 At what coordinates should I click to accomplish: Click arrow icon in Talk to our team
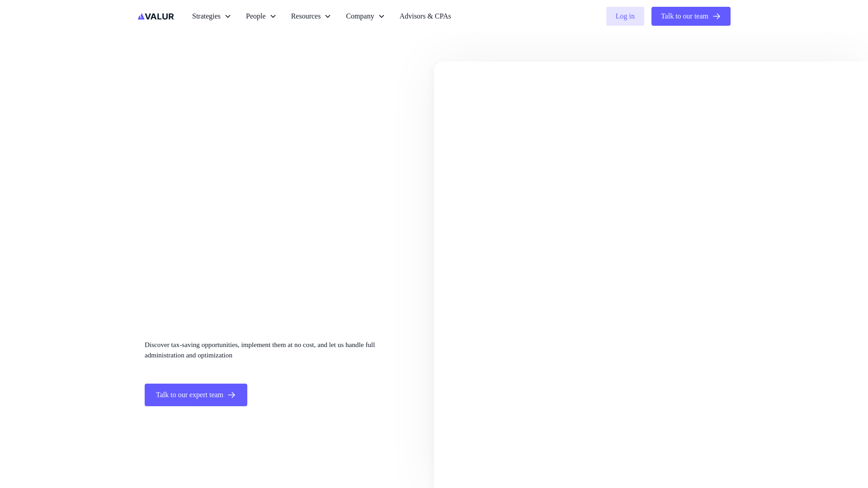click(x=717, y=16)
